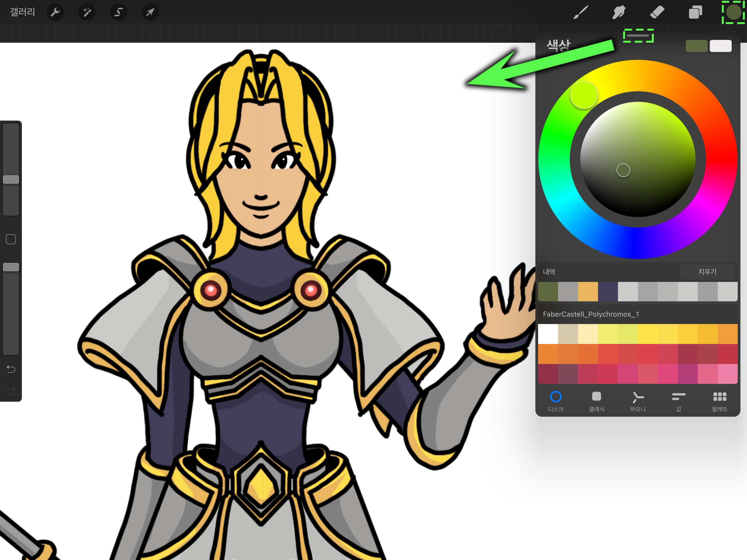This screenshot has height=560, width=747.
Task: Tap the square modify button in sidebar
Action: [x=11, y=240]
